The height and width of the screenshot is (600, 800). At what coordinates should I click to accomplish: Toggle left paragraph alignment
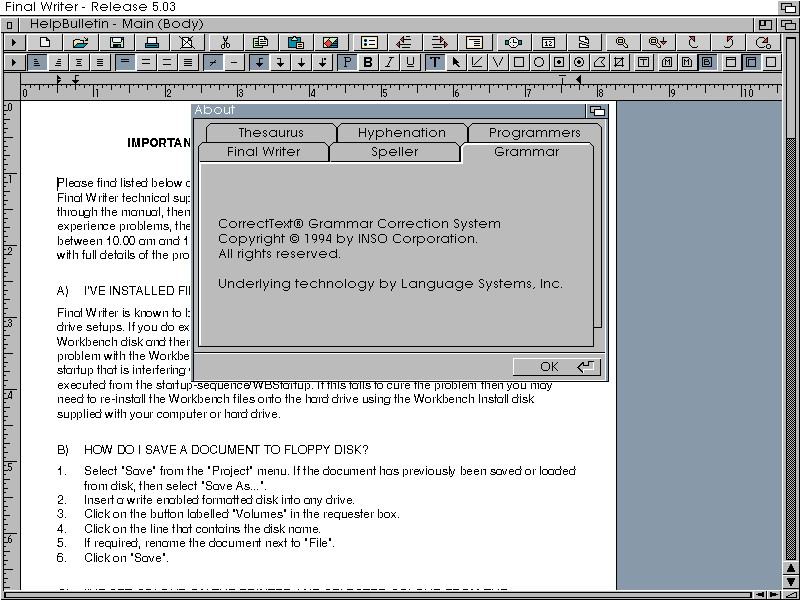37,62
